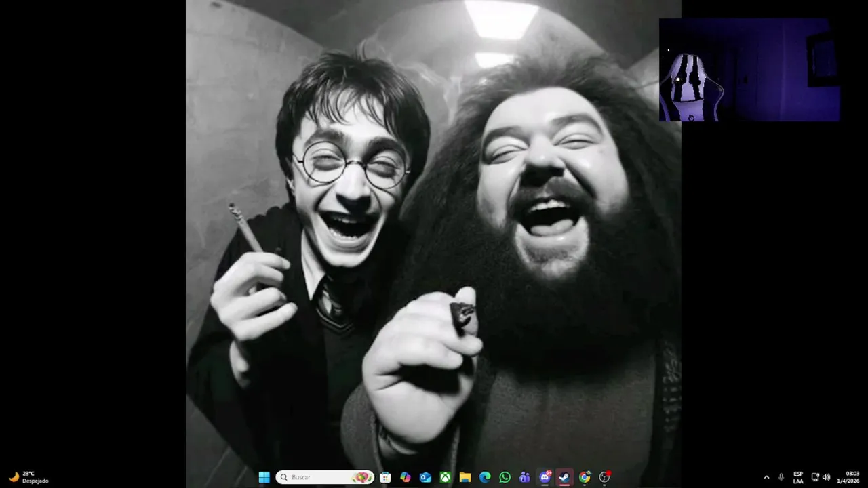The width and height of the screenshot is (868, 488).
Task: Change the ESP LAA keyboard language
Action: (x=798, y=477)
